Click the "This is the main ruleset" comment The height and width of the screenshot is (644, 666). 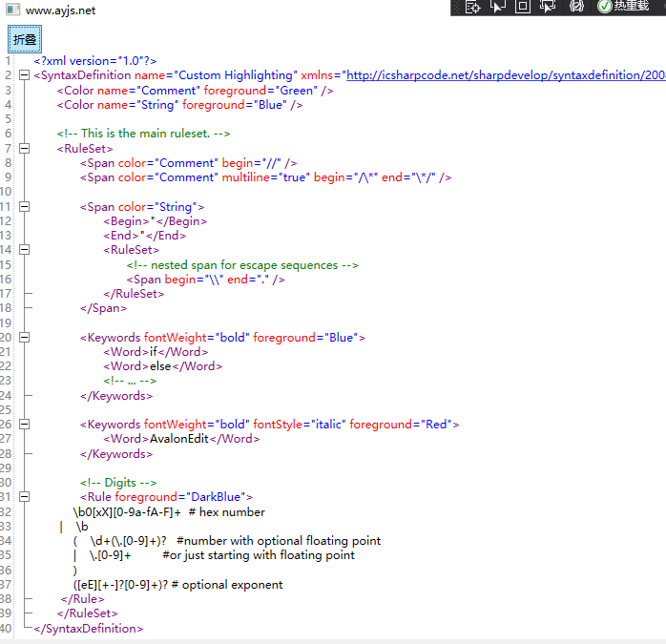click(143, 134)
